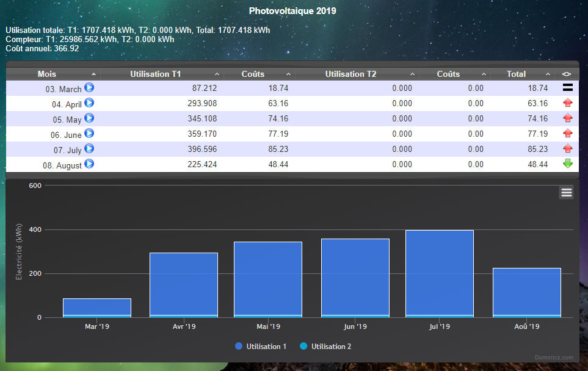The height and width of the screenshot is (371, 588).
Task: Open April month details arrow icon
Action: pyautogui.click(x=89, y=103)
